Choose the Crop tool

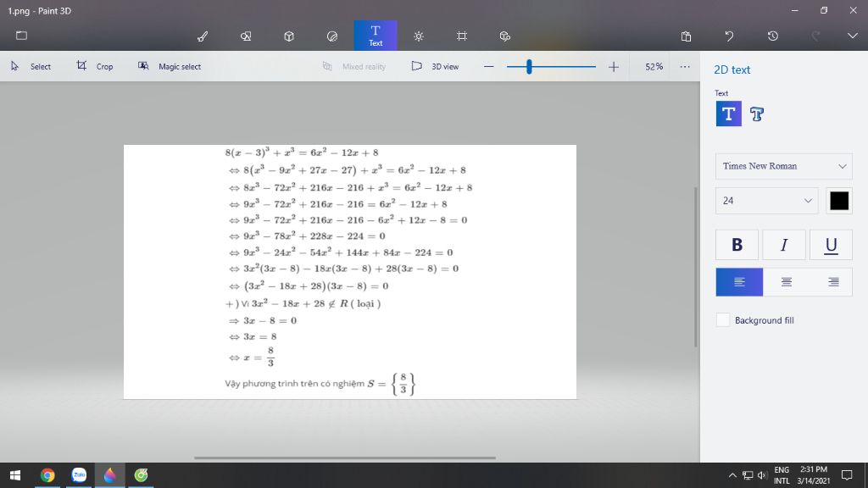(x=95, y=66)
